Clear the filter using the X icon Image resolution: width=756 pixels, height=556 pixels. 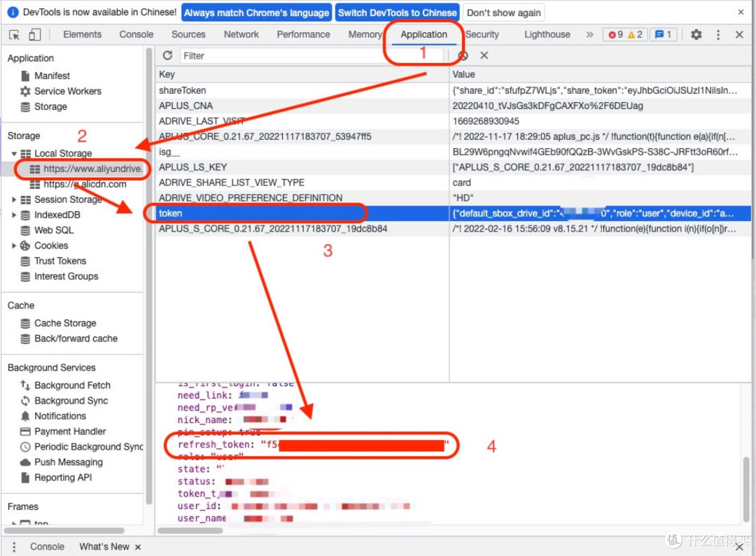pyautogui.click(x=484, y=55)
